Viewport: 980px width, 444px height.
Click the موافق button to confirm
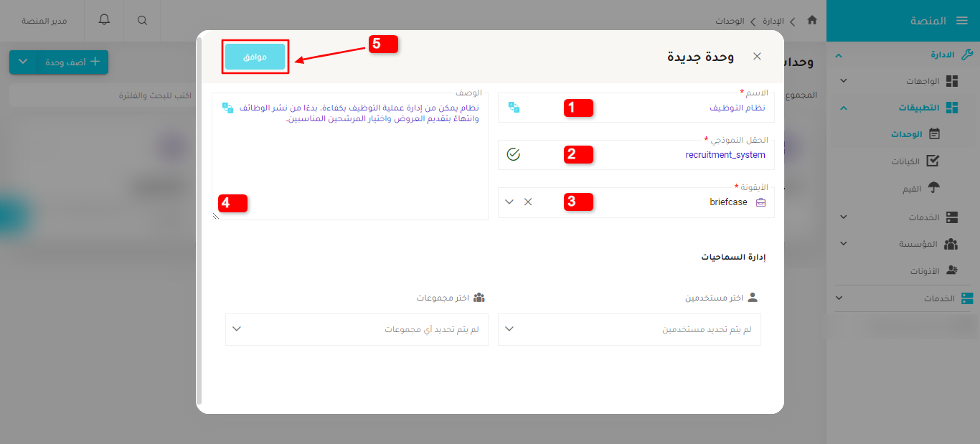255,55
